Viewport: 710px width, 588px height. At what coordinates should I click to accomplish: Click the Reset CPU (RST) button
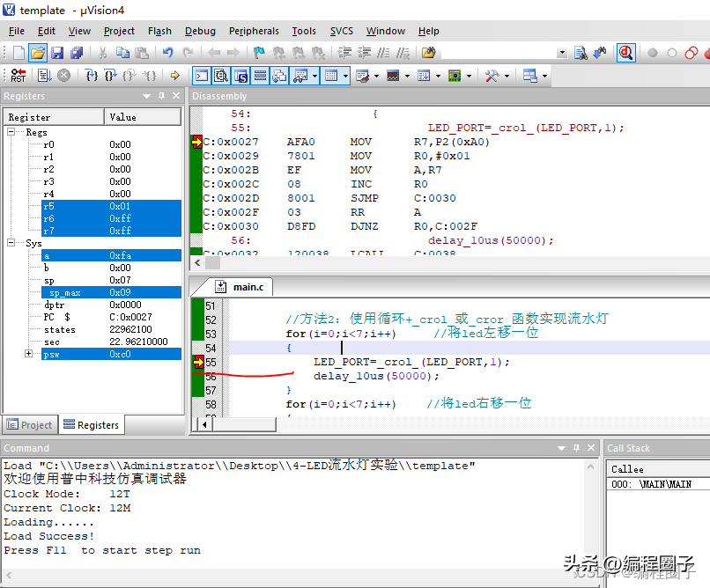pyautogui.click(x=18, y=76)
